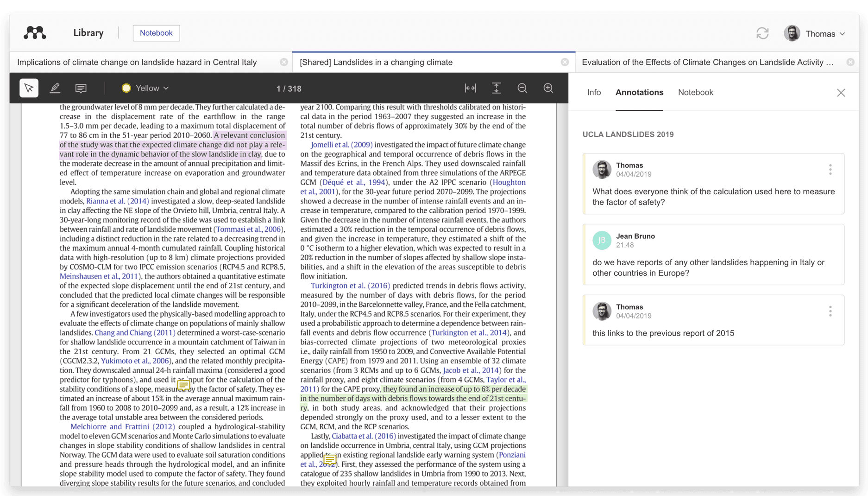The width and height of the screenshot is (868, 496).
Task: Open the Turkington et al. (2016) citation link
Action: (x=350, y=286)
